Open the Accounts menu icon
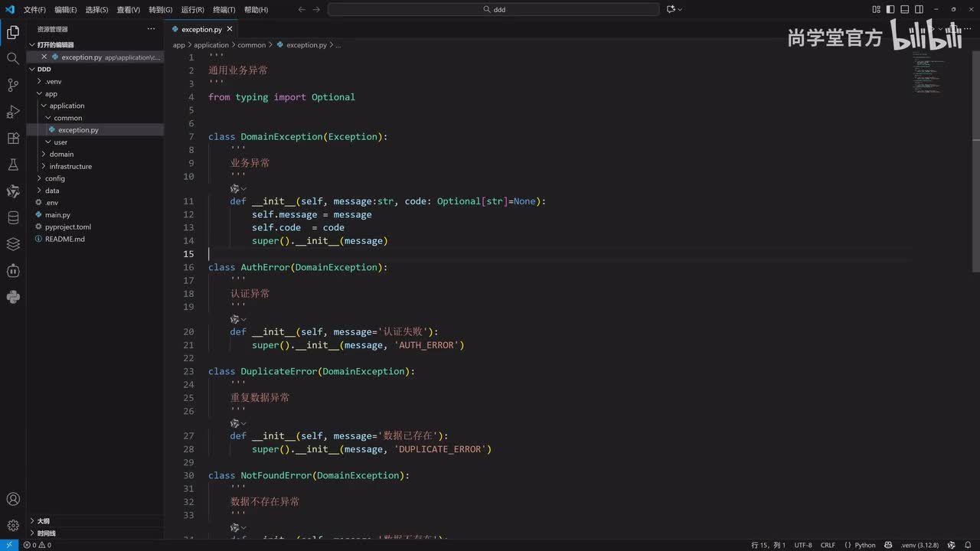This screenshot has width=980, height=551. pyautogui.click(x=13, y=499)
